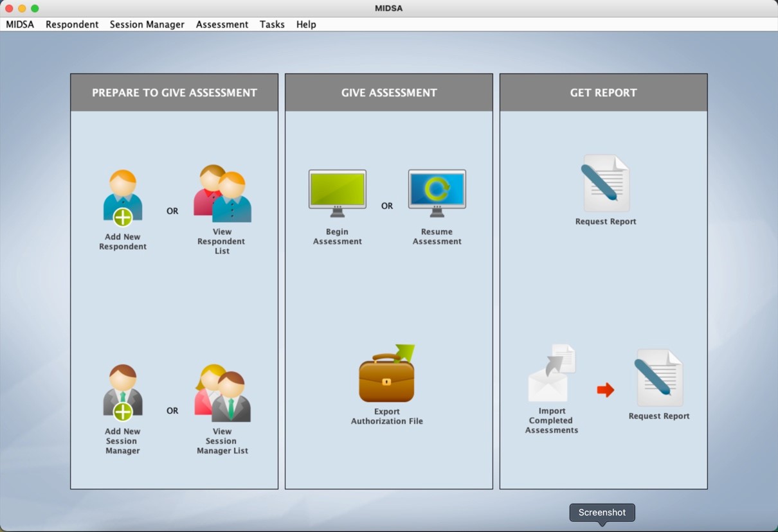
Task: Click the Export Authorization File briefcase
Action: 387,373
